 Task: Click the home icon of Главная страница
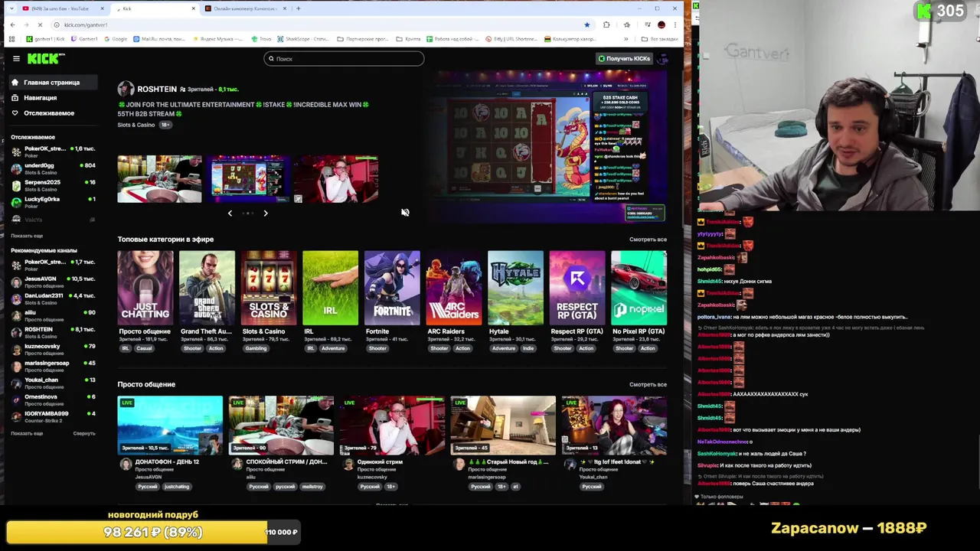click(x=15, y=83)
